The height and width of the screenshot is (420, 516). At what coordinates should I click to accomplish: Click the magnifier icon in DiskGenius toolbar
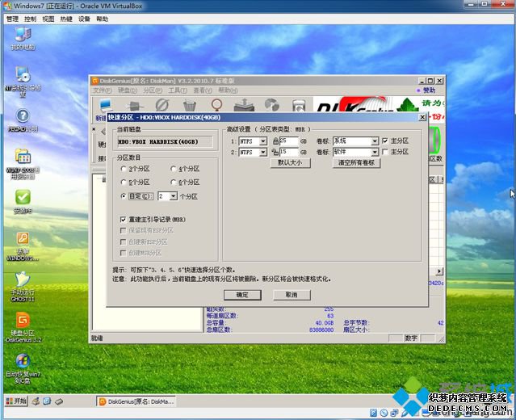216,105
